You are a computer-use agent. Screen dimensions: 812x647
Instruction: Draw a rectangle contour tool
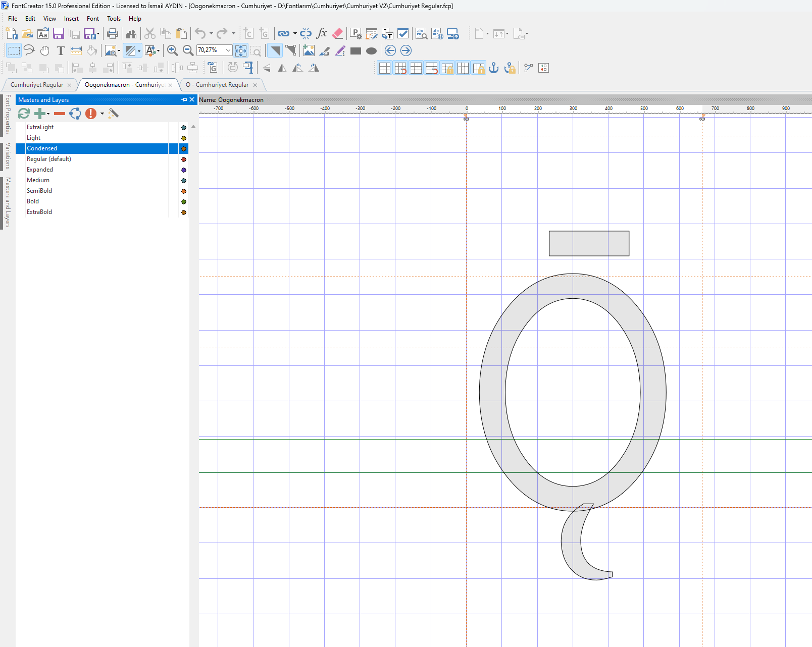tap(356, 51)
